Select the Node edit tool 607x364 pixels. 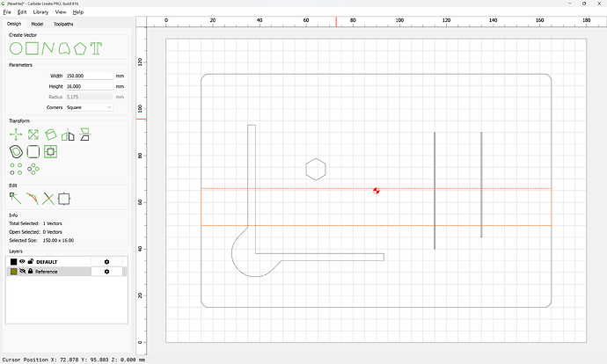click(16, 199)
